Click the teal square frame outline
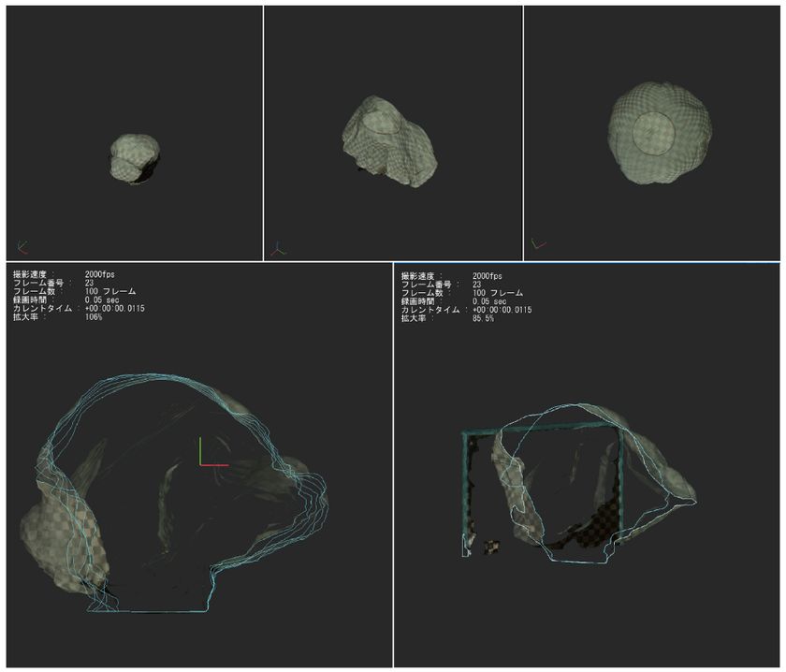This screenshot has width=786, height=672. click(x=544, y=489)
